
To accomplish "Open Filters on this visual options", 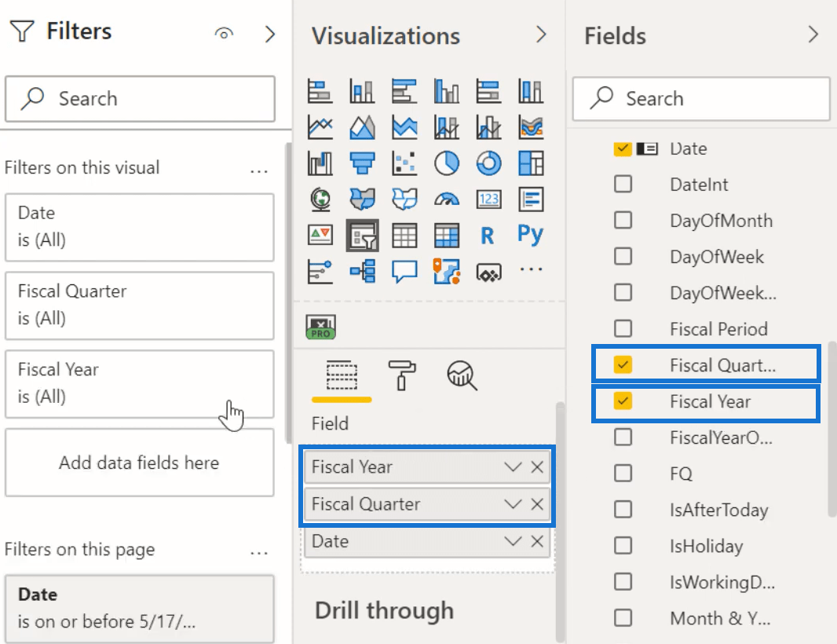I will (259, 171).
